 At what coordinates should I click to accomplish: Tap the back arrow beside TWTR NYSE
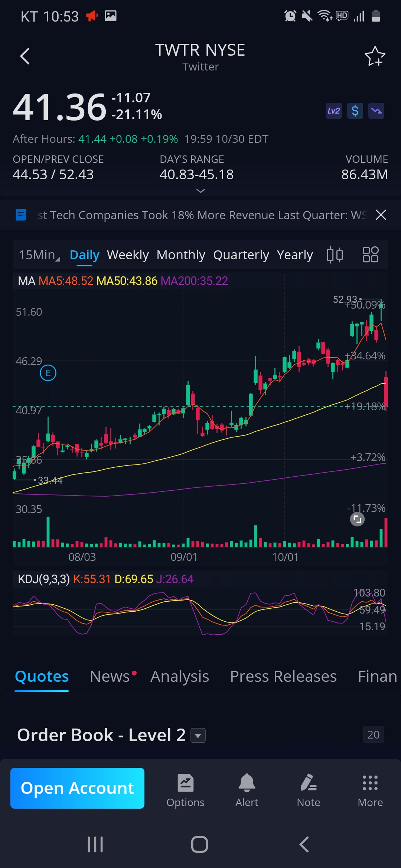click(25, 56)
